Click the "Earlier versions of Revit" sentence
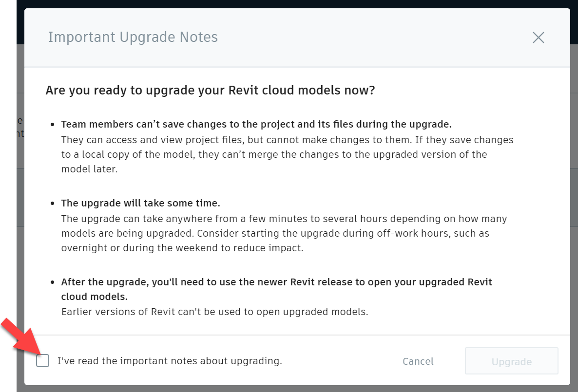Screen dimensions: 578x392 pos(214,312)
